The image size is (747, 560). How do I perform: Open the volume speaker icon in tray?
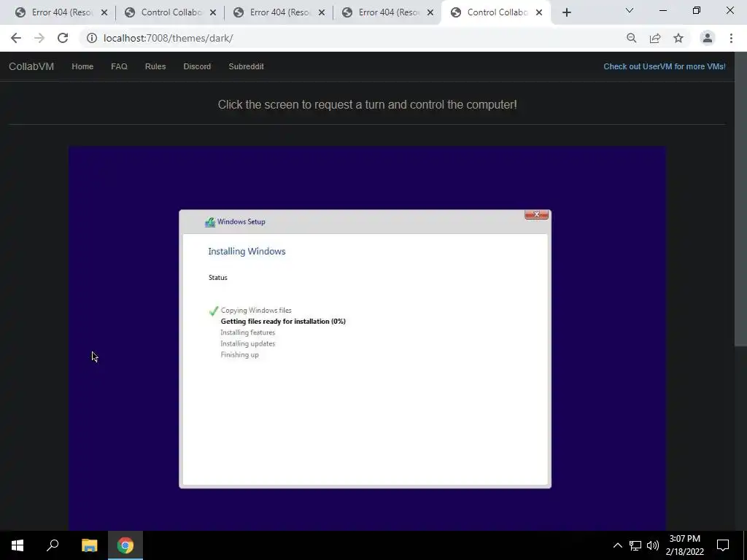(653, 545)
